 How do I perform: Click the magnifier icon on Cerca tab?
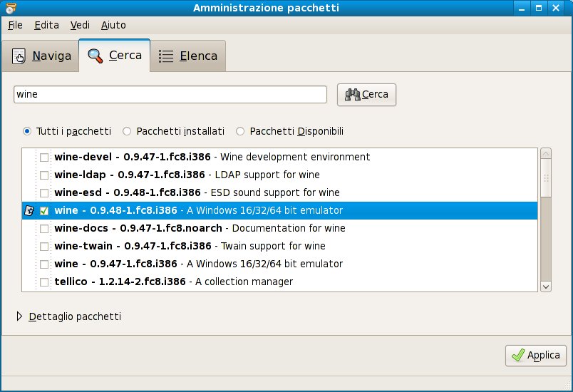95,56
